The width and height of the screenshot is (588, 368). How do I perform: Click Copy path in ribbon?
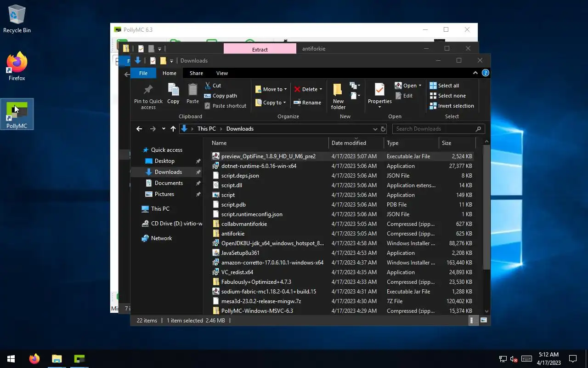pos(221,96)
